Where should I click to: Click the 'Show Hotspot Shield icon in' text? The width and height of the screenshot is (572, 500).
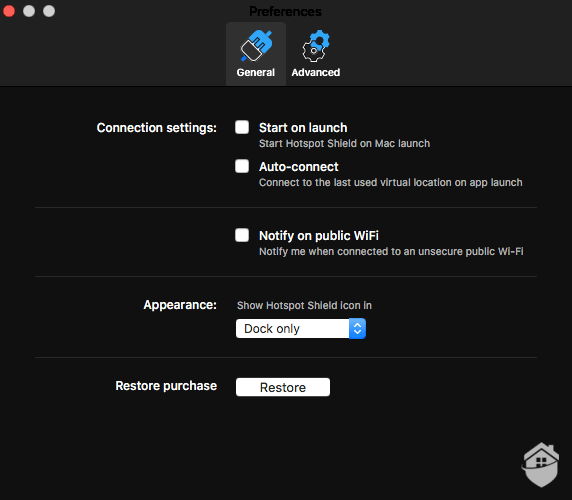click(304, 305)
